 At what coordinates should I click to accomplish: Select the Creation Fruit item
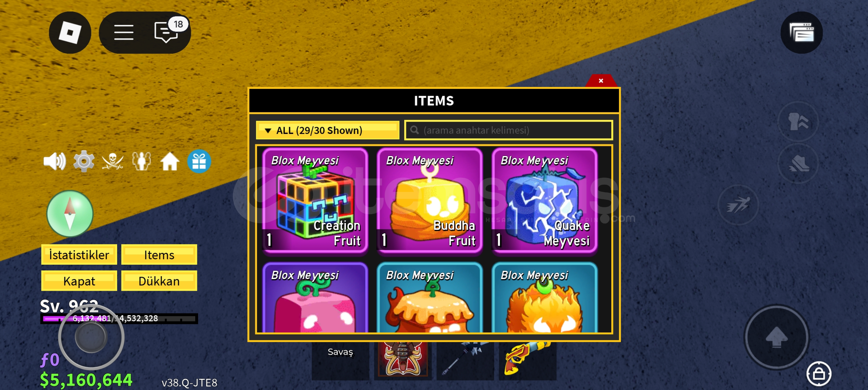pos(315,200)
